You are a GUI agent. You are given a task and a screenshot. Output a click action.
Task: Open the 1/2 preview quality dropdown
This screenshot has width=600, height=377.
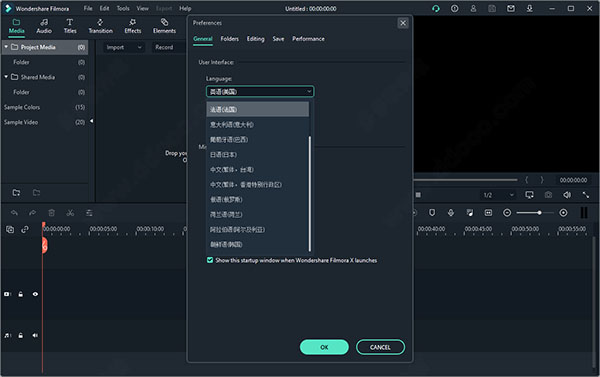498,195
